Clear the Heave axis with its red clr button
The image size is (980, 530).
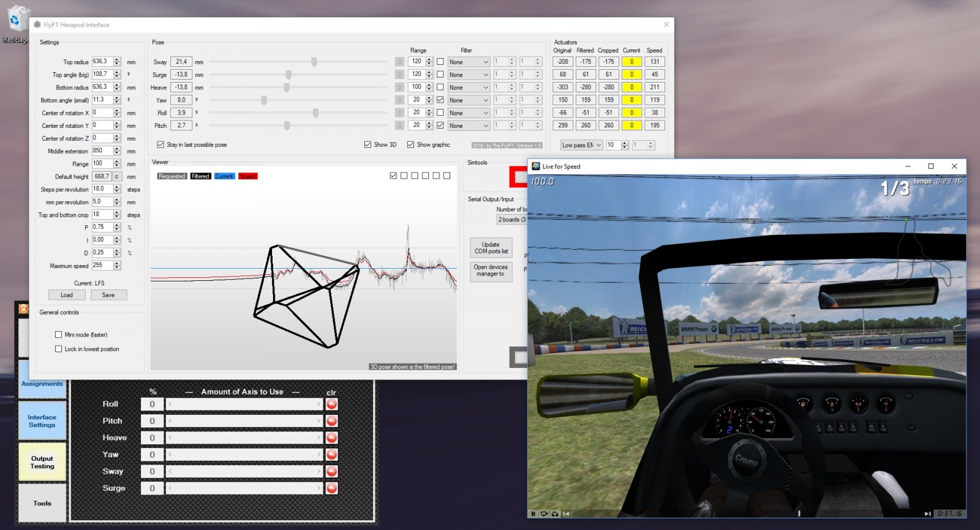[x=331, y=438]
